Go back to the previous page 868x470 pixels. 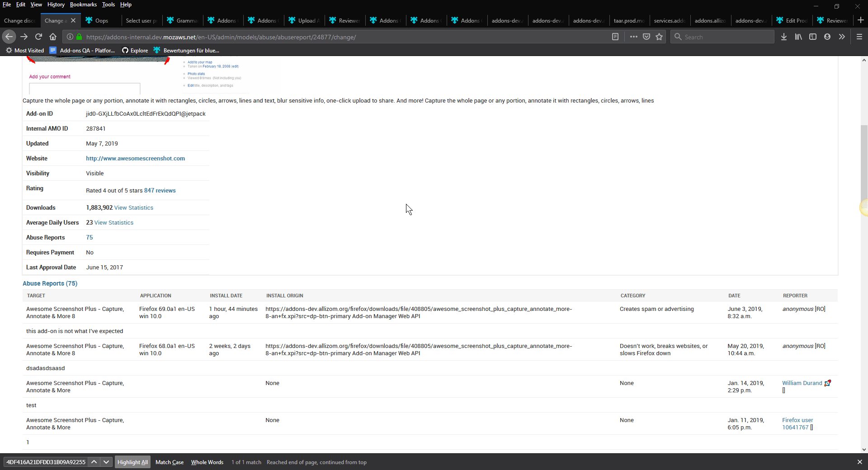click(x=9, y=37)
